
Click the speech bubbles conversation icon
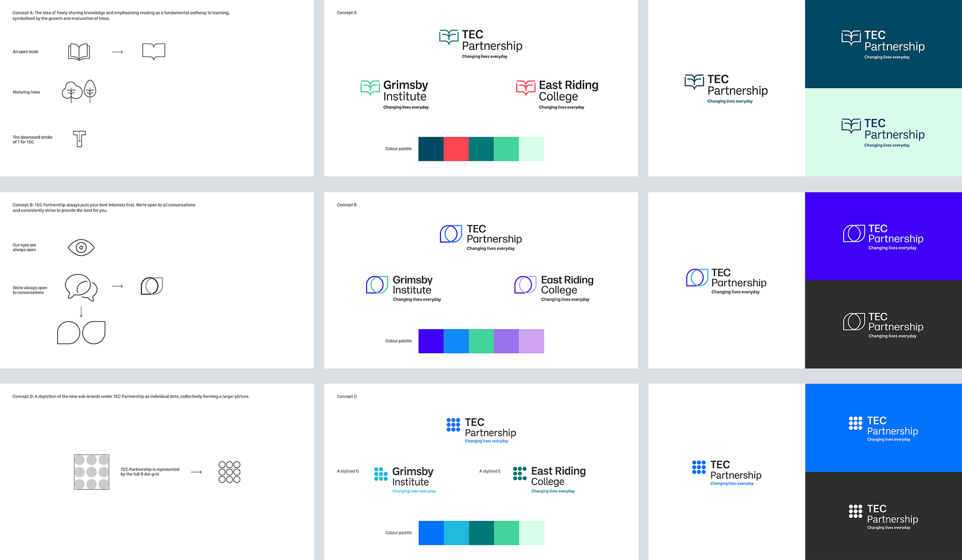[81, 287]
